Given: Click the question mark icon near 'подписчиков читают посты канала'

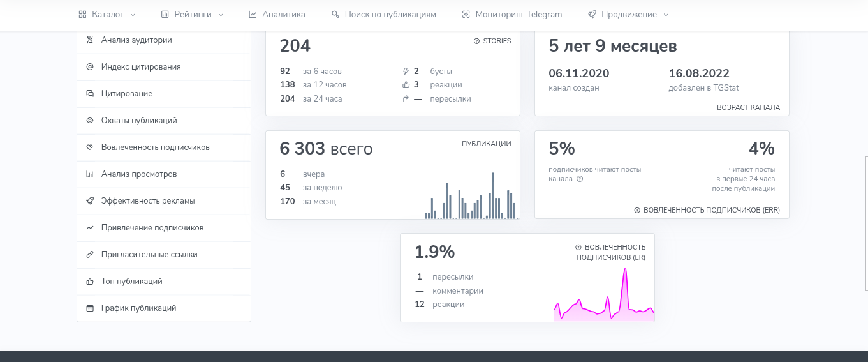Looking at the screenshot, I should click(x=580, y=179).
